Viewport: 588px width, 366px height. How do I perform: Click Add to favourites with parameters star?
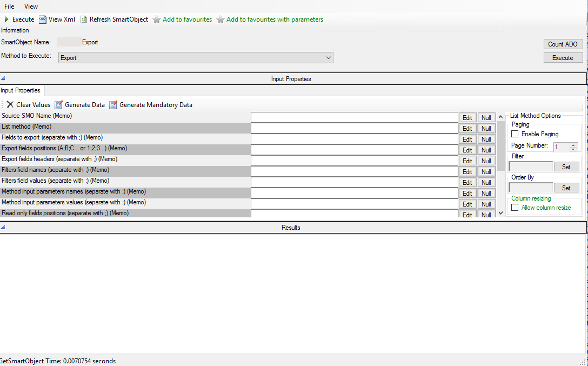pyautogui.click(x=220, y=19)
